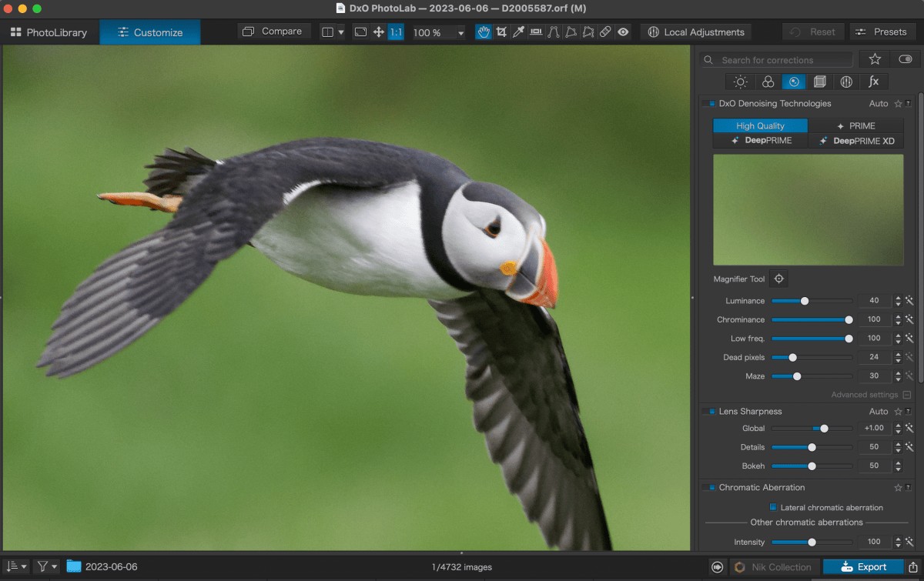Click the Lens Sharpness Global value field
924x581 pixels.
[x=874, y=428]
